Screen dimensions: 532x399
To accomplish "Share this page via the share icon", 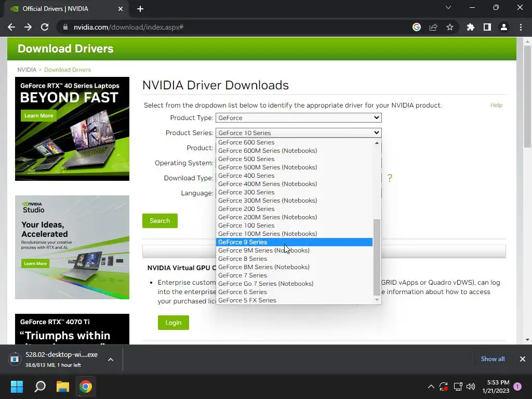I will tap(433, 27).
